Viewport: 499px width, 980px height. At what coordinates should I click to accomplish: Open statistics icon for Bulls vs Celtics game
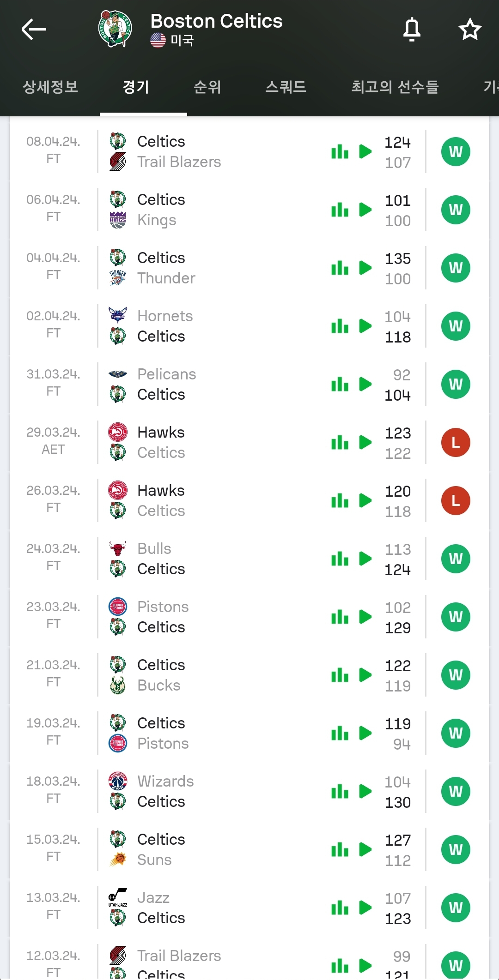[x=340, y=559]
